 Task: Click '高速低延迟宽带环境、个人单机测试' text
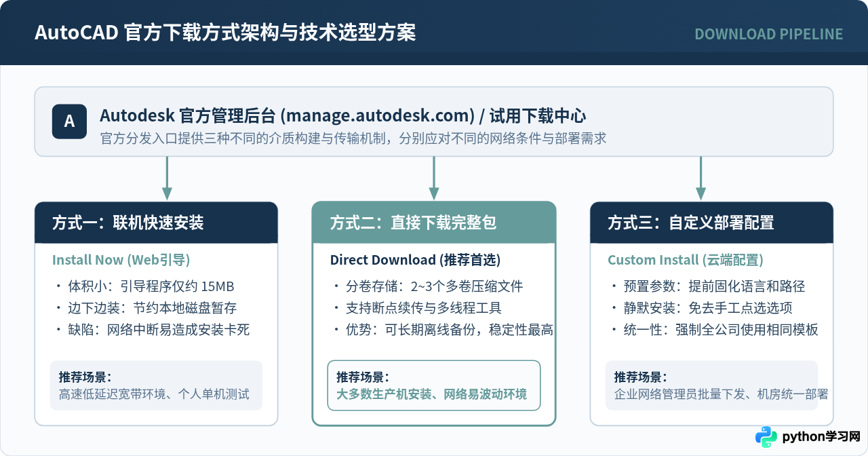(154, 394)
